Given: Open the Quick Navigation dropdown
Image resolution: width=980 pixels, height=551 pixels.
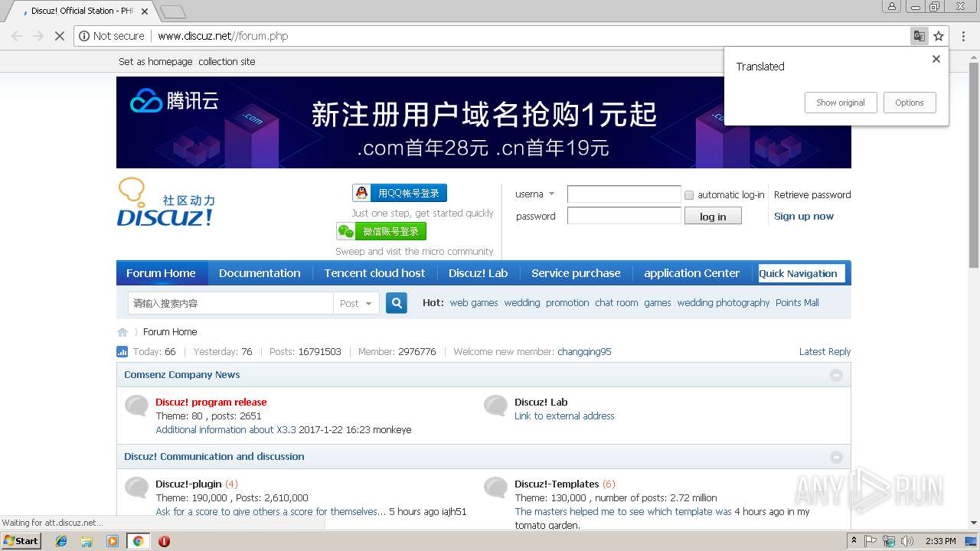Looking at the screenshot, I should point(802,273).
